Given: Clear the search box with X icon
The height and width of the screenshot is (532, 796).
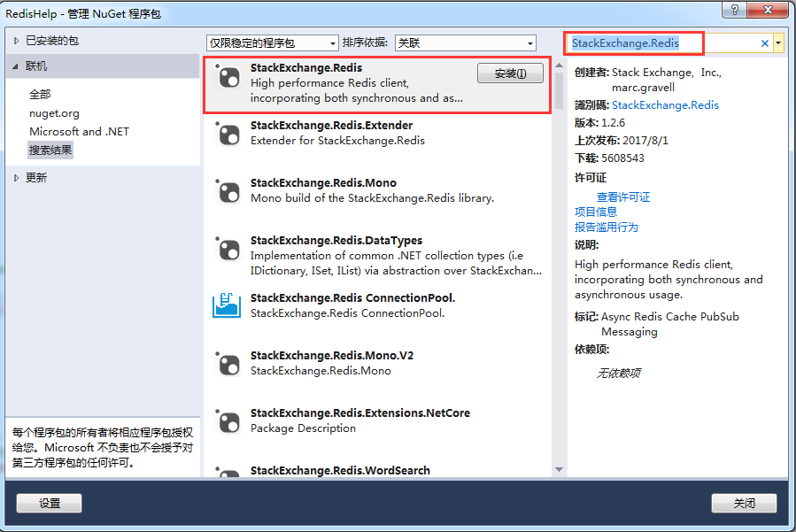Looking at the screenshot, I should coord(764,43).
